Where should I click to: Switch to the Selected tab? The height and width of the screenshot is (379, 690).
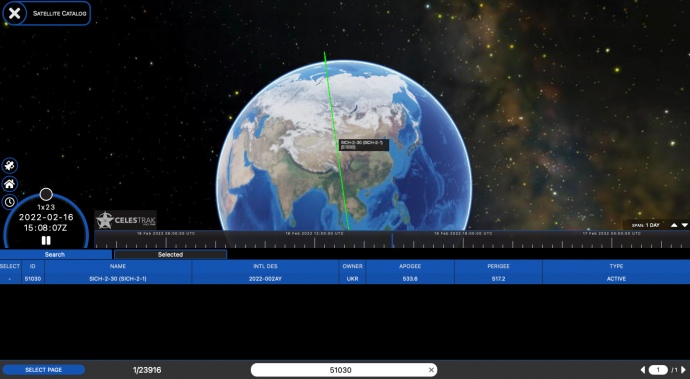tap(170, 254)
